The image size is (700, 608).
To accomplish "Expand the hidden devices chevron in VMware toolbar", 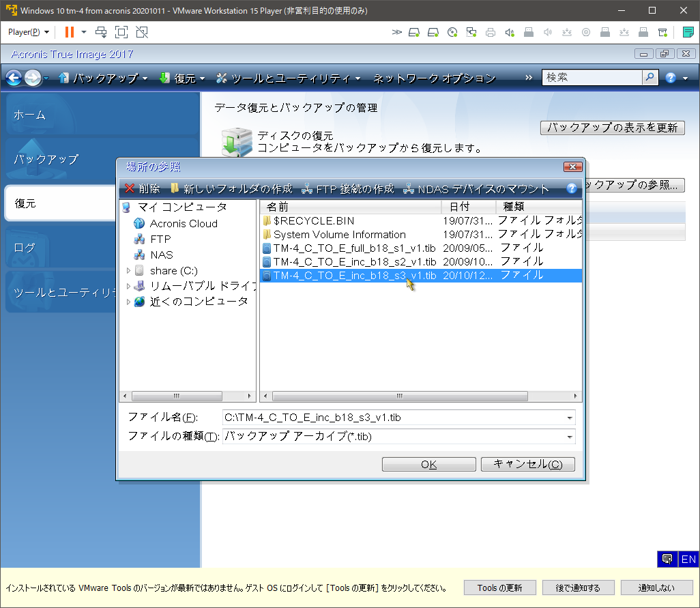I will tap(396, 32).
